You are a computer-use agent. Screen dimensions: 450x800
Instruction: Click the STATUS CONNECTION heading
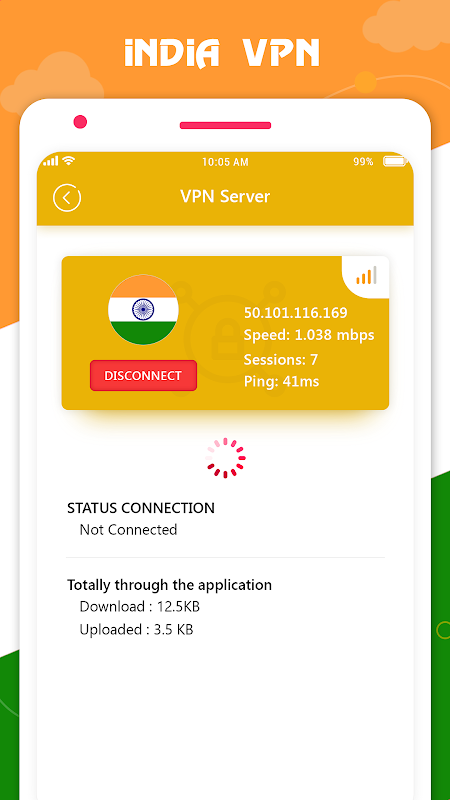[141, 508]
